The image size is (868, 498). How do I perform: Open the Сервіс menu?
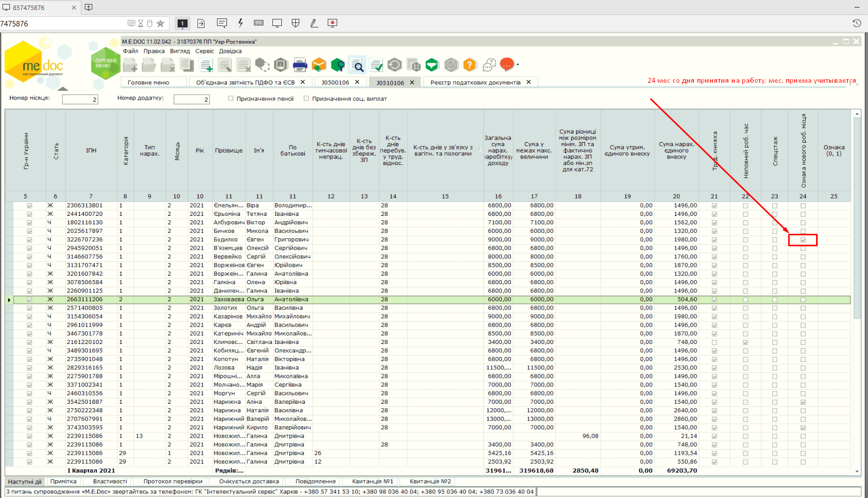pos(205,51)
